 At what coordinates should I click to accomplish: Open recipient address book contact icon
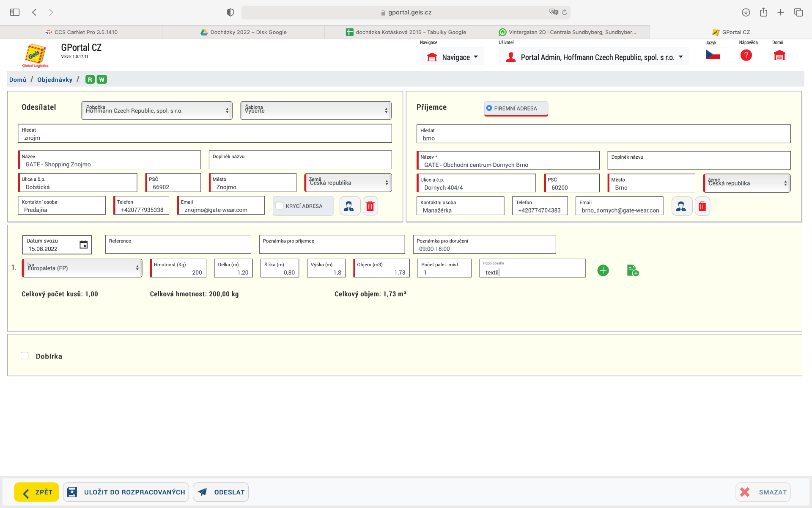(x=681, y=207)
